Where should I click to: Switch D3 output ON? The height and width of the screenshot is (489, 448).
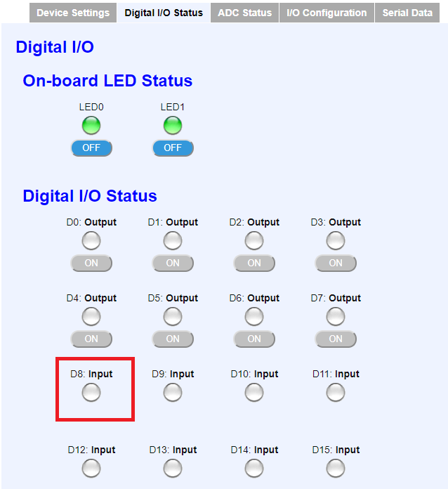[336, 263]
